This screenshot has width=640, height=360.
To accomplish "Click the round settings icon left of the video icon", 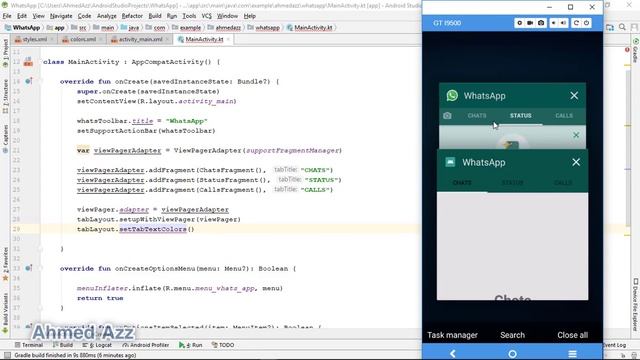I will pyautogui.click(x=519, y=23).
